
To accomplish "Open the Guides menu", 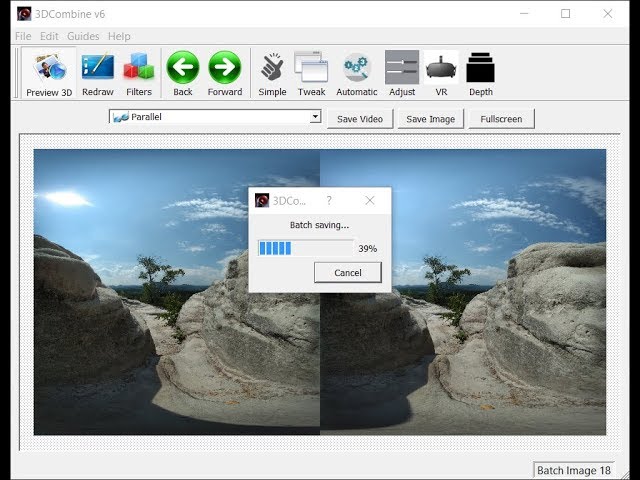I will coord(83,36).
